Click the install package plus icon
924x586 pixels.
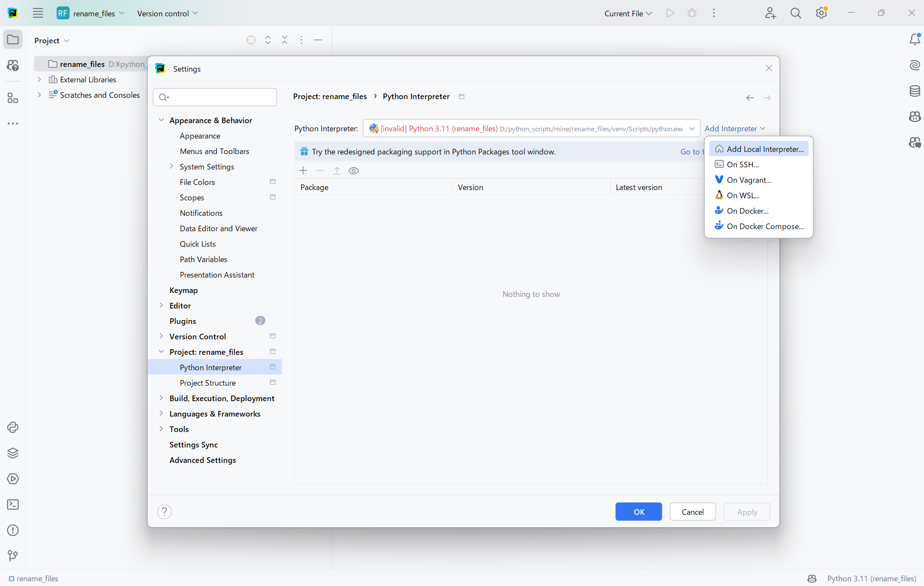[x=303, y=171]
